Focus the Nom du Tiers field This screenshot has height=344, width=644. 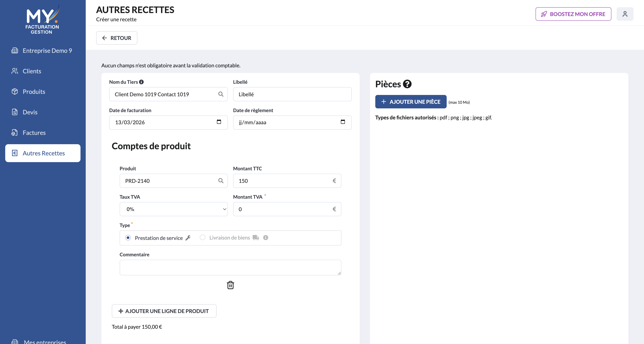click(168, 94)
